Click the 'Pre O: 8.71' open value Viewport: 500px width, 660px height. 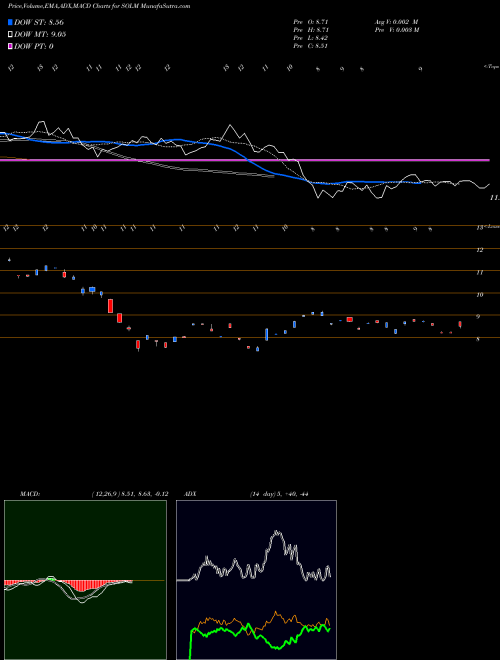(x=311, y=21)
